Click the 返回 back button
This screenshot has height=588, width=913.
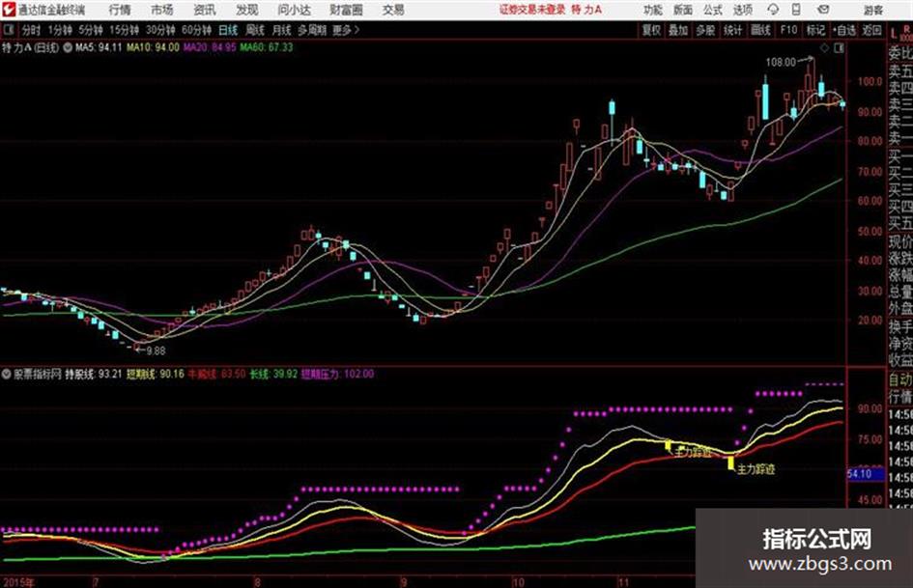point(871,30)
